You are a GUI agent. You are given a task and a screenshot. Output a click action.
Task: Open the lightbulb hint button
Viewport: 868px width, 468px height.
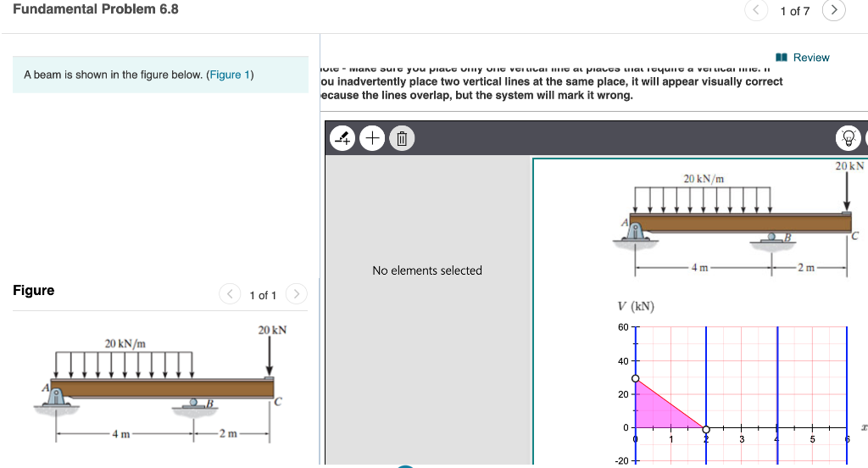coord(848,138)
